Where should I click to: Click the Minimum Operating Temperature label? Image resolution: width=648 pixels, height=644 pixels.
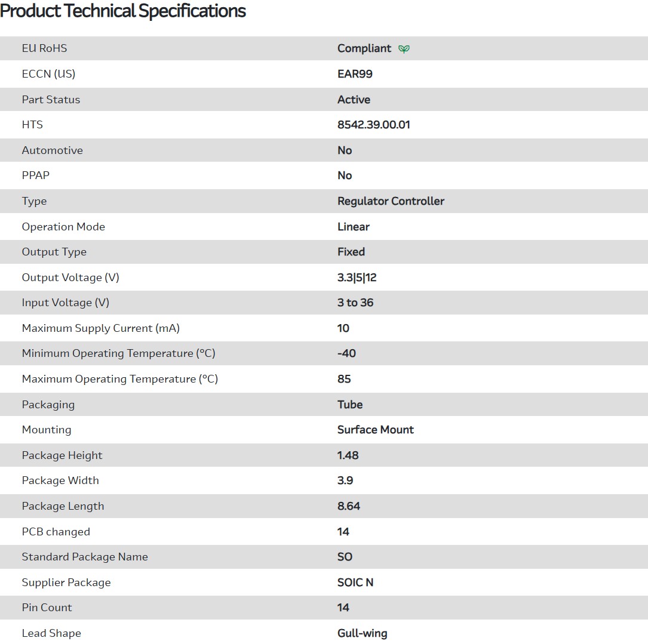point(118,353)
